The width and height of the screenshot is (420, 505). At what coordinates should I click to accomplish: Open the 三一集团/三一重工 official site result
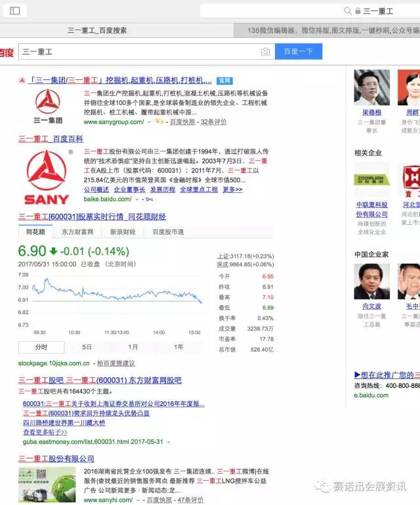(x=120, y=80)
